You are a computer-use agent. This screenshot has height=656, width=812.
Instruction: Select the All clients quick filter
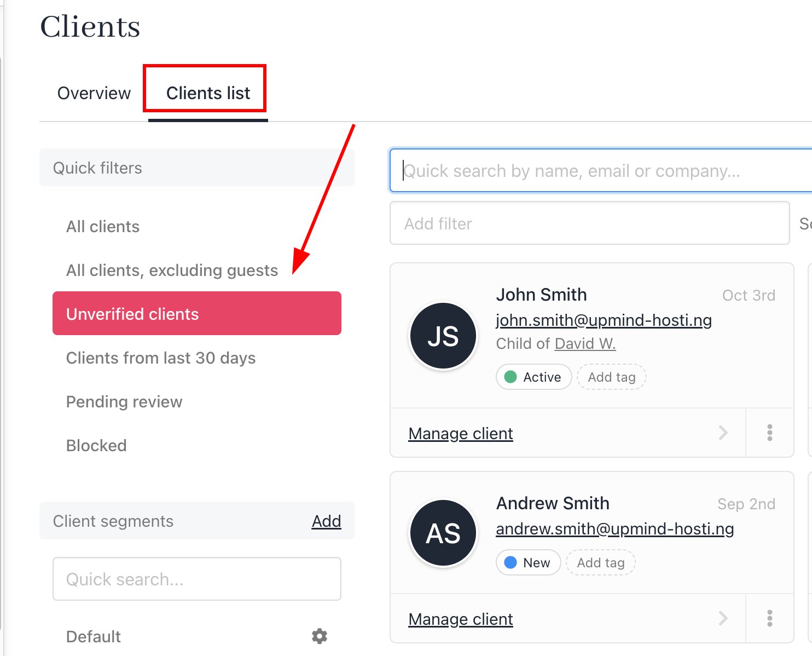tap(103, 226)
